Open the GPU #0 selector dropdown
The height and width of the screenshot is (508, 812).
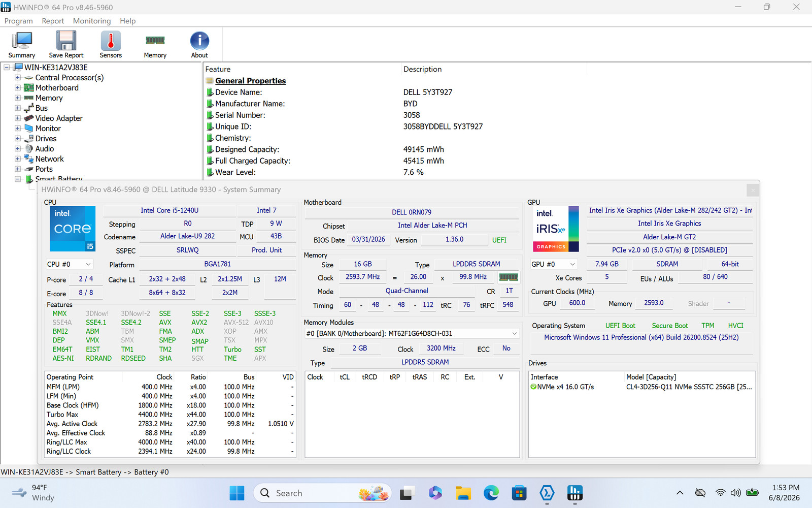point(554,264)
